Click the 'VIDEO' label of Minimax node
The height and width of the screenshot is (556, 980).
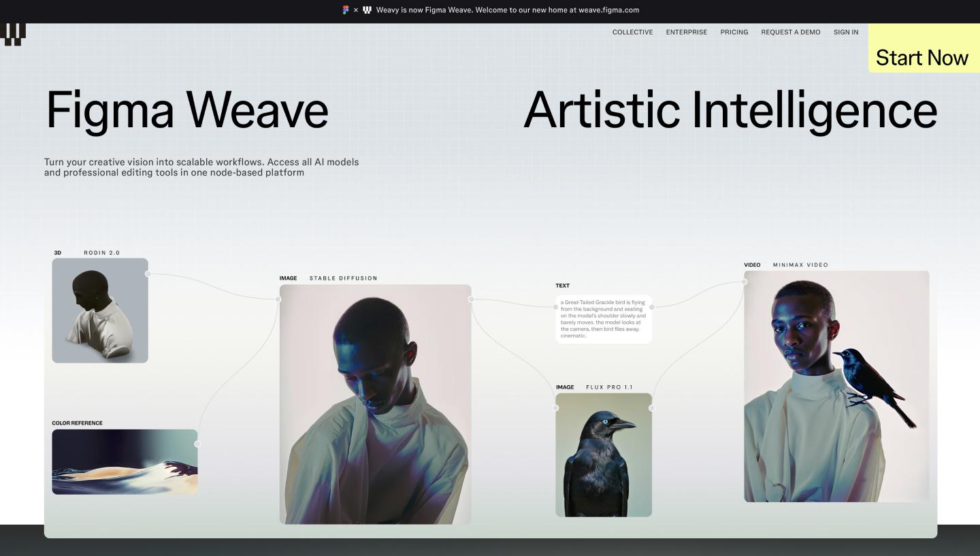click(x=752, y=265)
